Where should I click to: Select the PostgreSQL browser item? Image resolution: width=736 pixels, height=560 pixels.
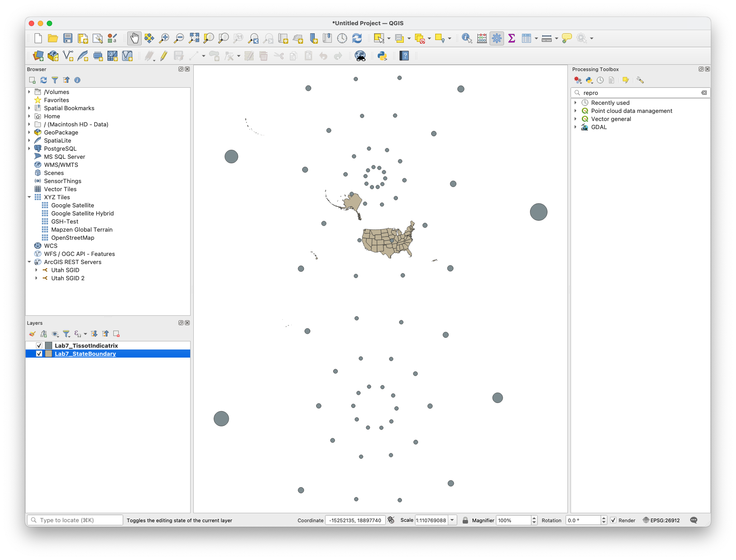click(60, 148)
